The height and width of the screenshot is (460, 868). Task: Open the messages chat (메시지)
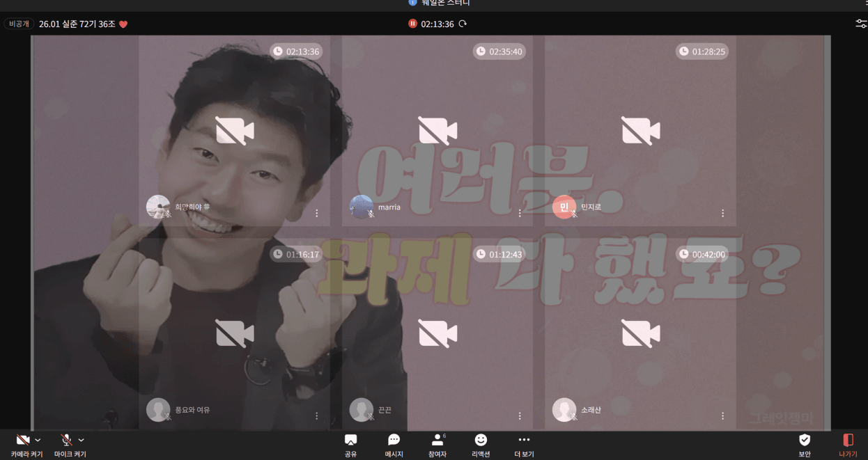394,445
